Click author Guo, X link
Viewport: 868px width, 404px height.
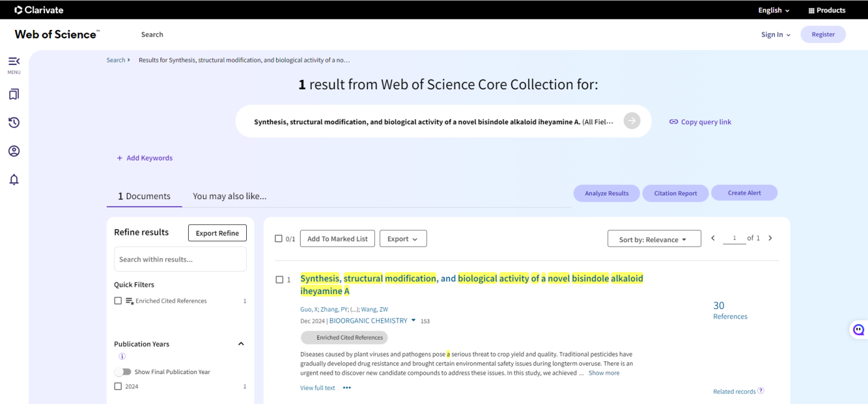pos(309,309)
